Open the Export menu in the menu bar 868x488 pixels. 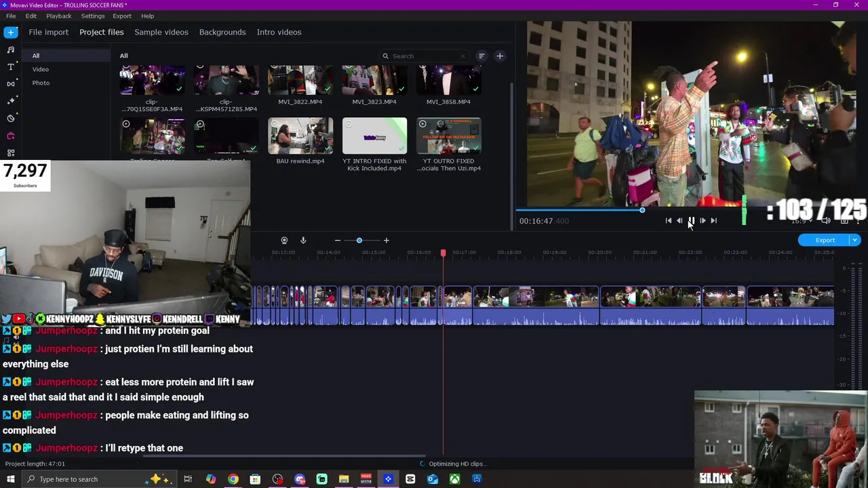coord(122,16)
